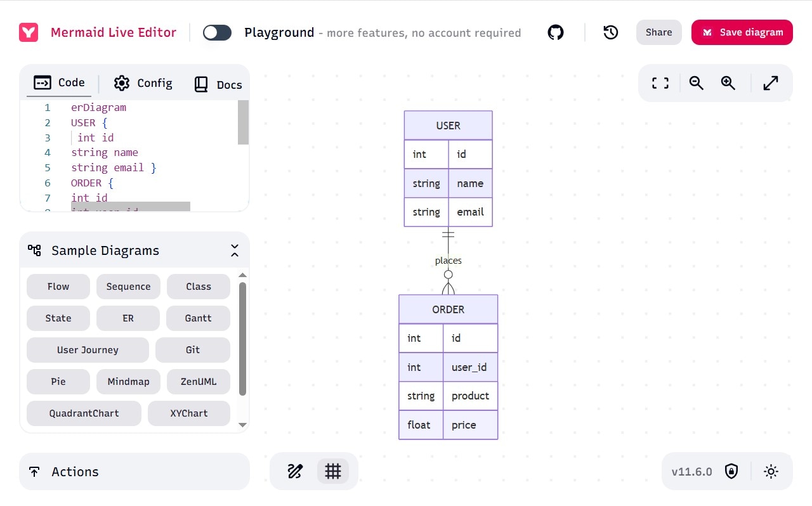Load the Sequence sample diagram
Screen dimensions: 812x506
point(128,287)
